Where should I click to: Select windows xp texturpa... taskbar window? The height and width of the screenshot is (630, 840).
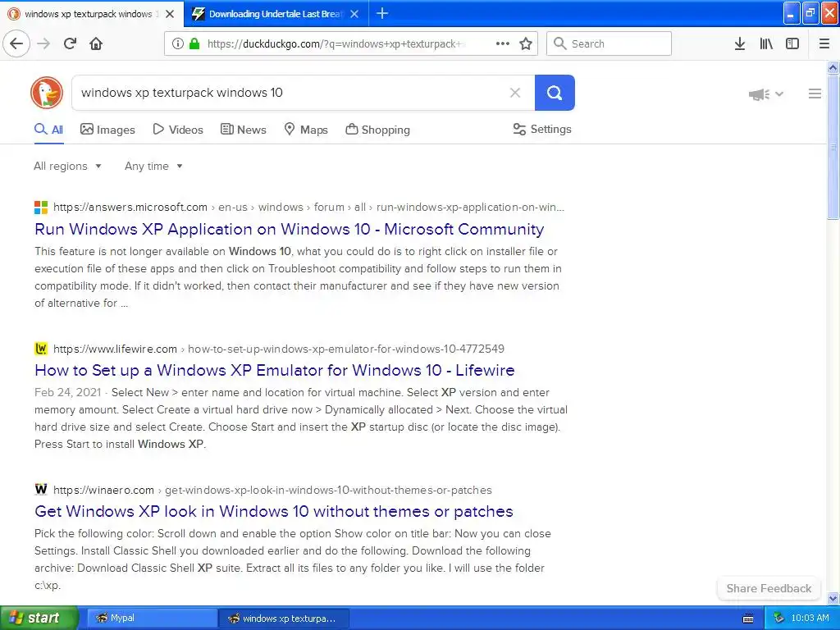(284, 619)
